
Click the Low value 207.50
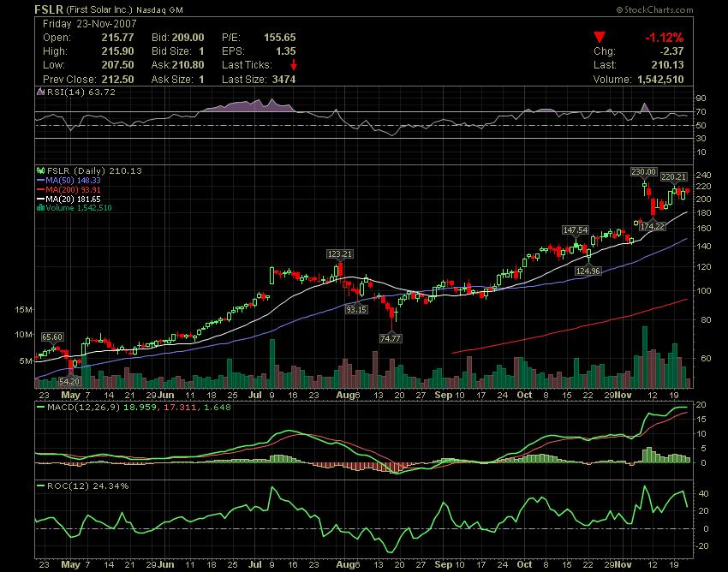[117, 65]
